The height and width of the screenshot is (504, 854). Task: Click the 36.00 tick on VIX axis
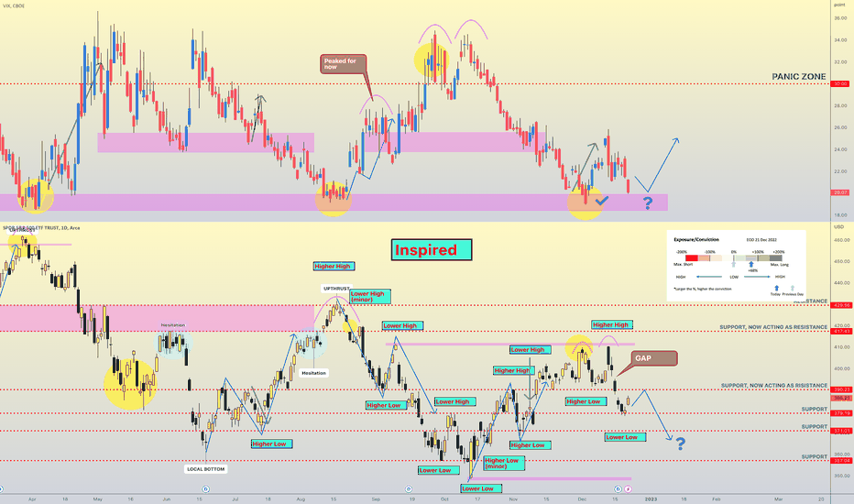(840, 18)
